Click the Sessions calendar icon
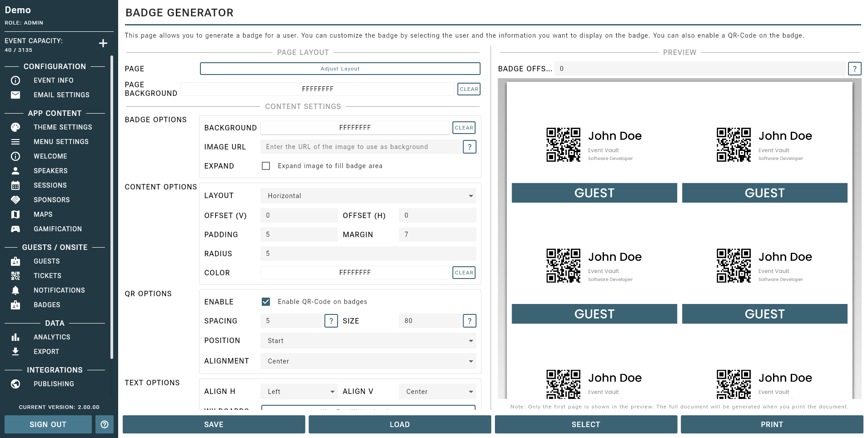868x438 pixels. pyautogui.click(x=15, y=185)
